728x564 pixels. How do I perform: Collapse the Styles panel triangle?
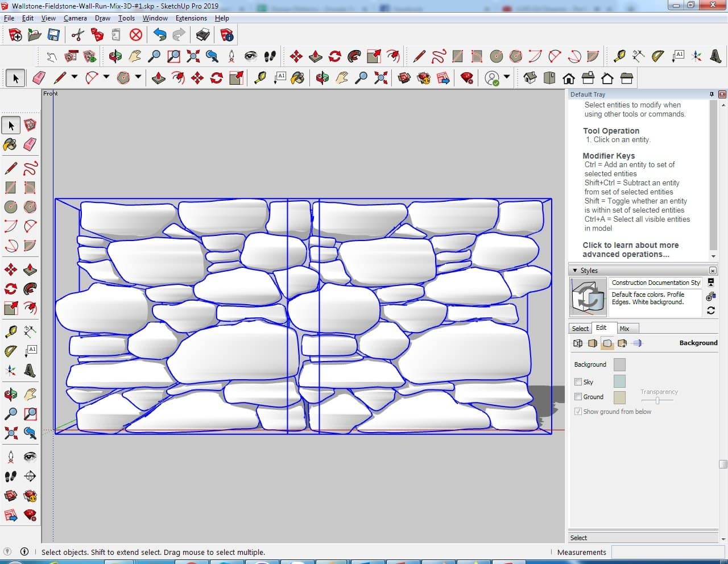coord(575,271)
